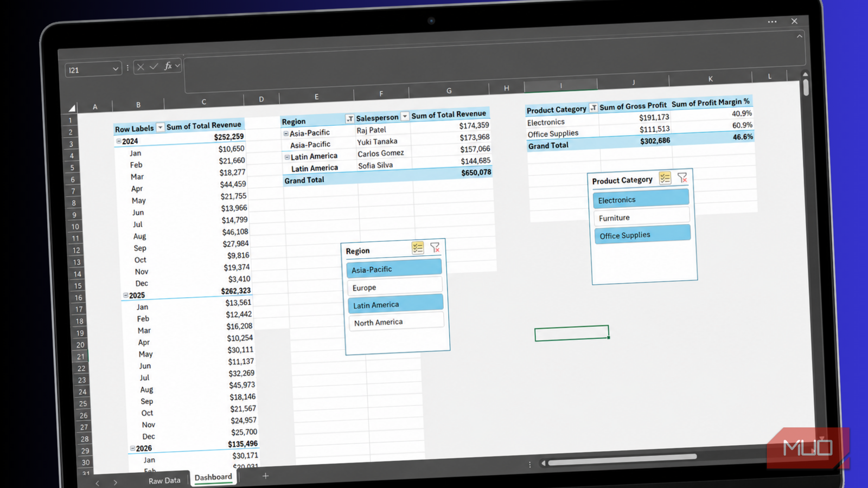The image size is (868, 488).
Task: Go to previous sheet tab arrow
Action: 98,483
